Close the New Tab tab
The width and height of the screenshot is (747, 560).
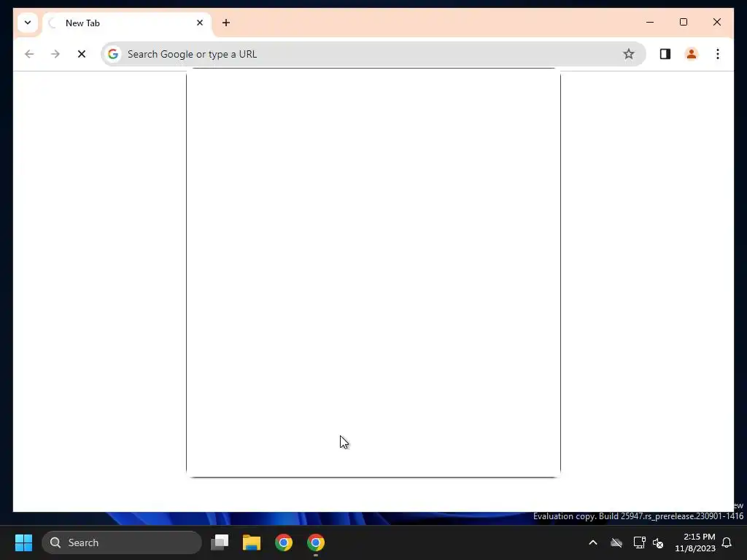200,23
